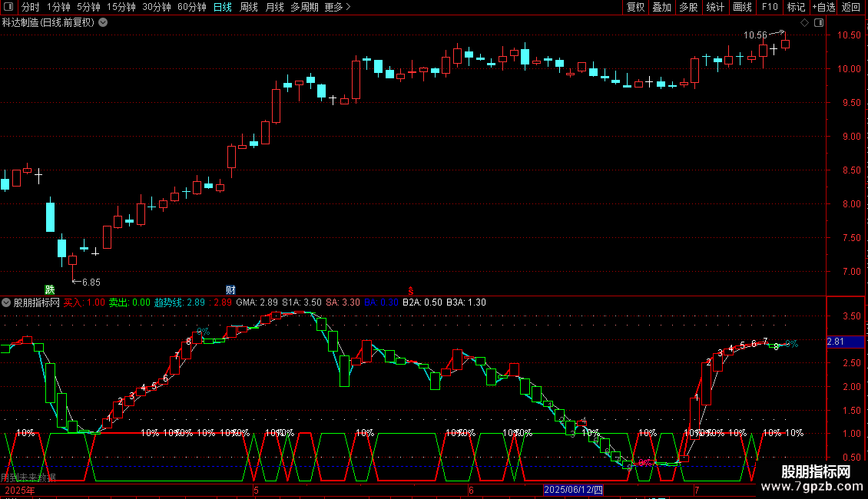Switch to the 月线 monthly chart
868x499 pixels.
point(274,7)
